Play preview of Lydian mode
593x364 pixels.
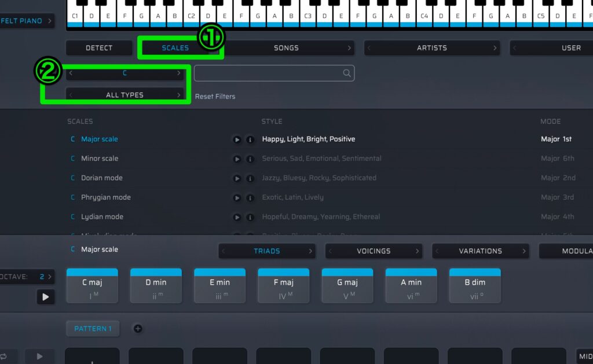point(237,217)
